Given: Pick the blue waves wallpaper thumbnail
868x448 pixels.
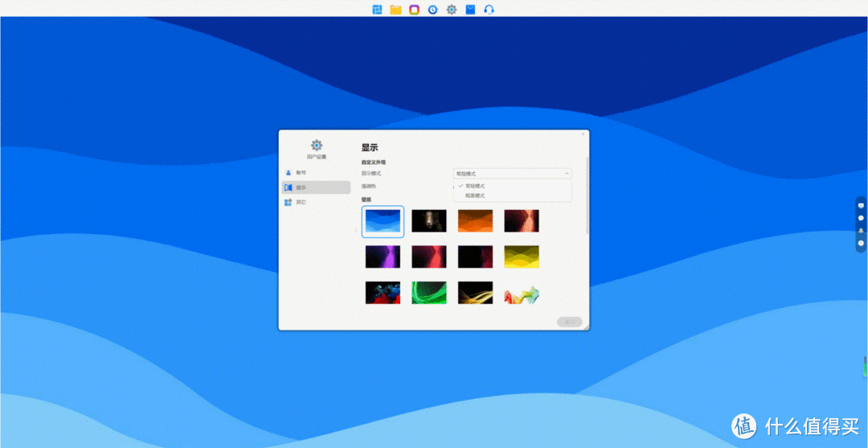Looking at the screenshot, I should pyautogui.click(x=383, y=221).
